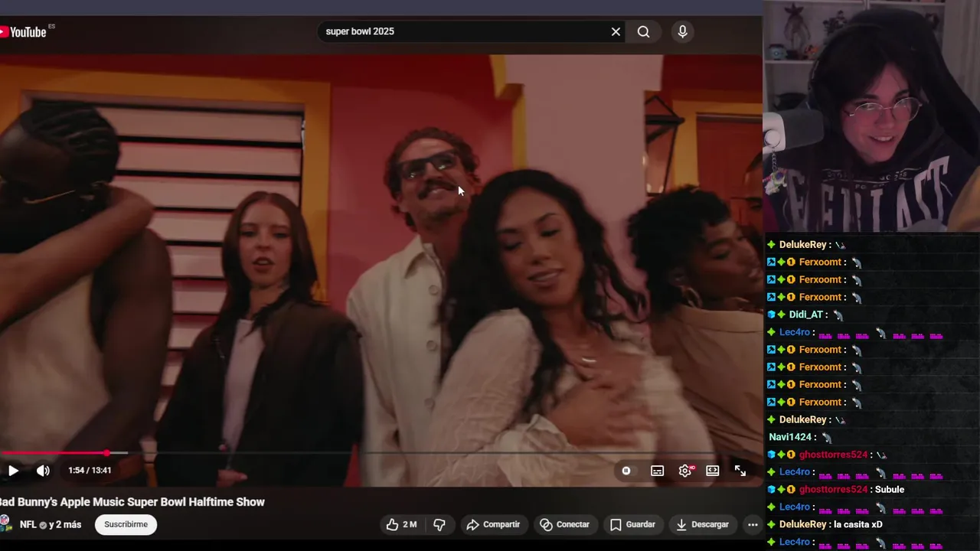Click chat message 'la casita xD'
This screenshot has width=980, height=551.
click(x=858, y=524)
